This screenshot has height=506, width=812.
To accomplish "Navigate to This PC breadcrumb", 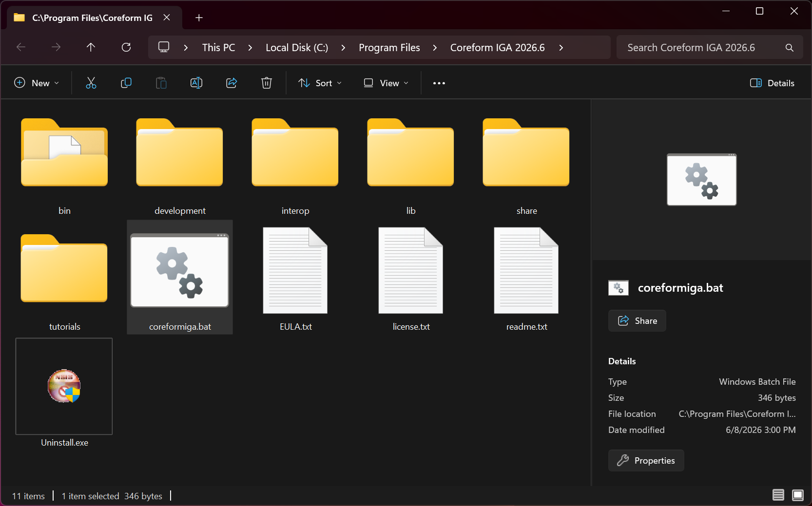I will [218, 48].
